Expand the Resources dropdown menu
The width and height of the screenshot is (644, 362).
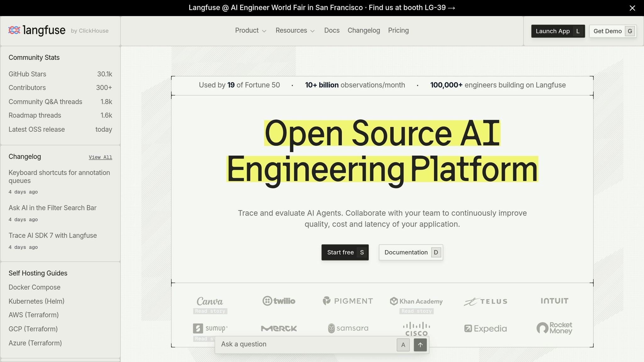tap(295, 30)
